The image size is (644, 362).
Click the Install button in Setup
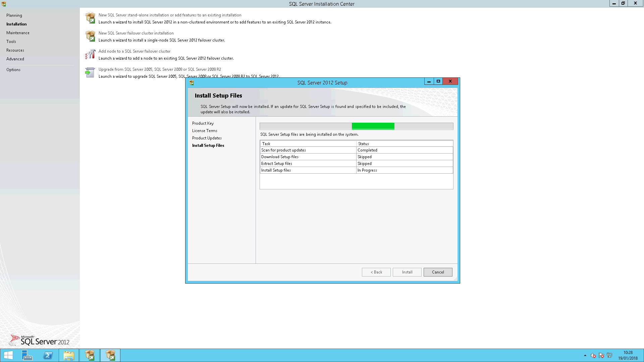407,272
